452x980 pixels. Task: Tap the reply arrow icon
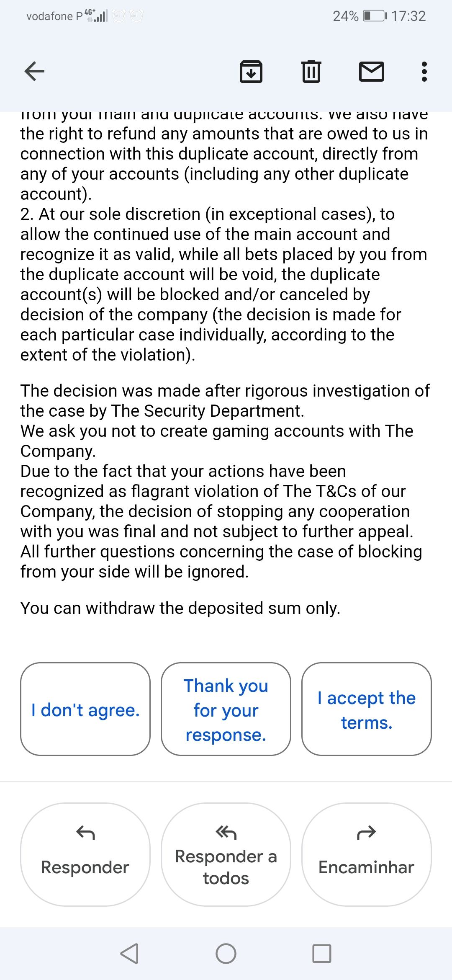point(85,833)
